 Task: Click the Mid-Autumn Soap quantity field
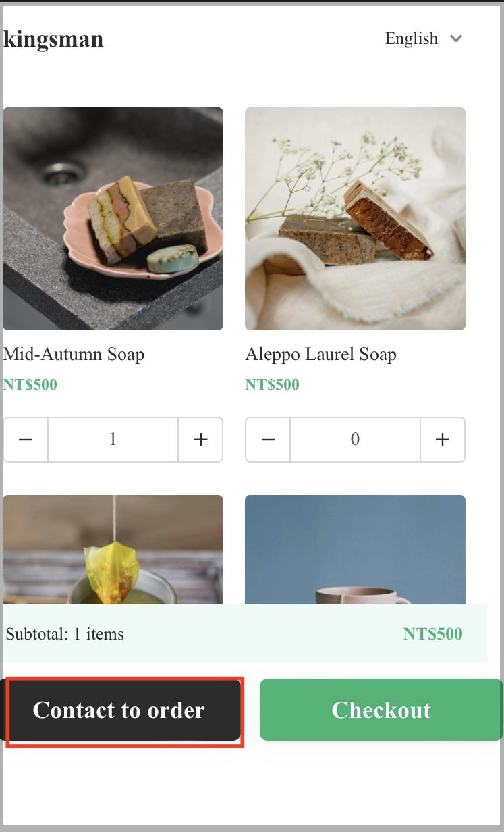[113, 440]
